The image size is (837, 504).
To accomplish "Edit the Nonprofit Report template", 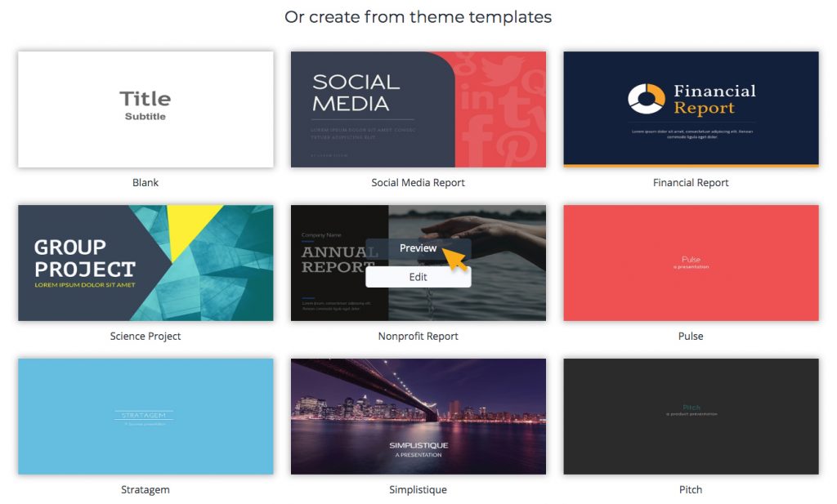I will 418,277.
